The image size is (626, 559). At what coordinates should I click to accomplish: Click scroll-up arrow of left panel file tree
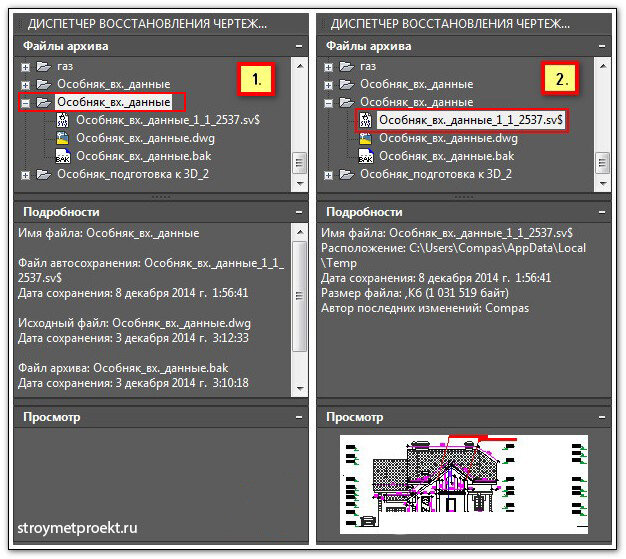300,66
